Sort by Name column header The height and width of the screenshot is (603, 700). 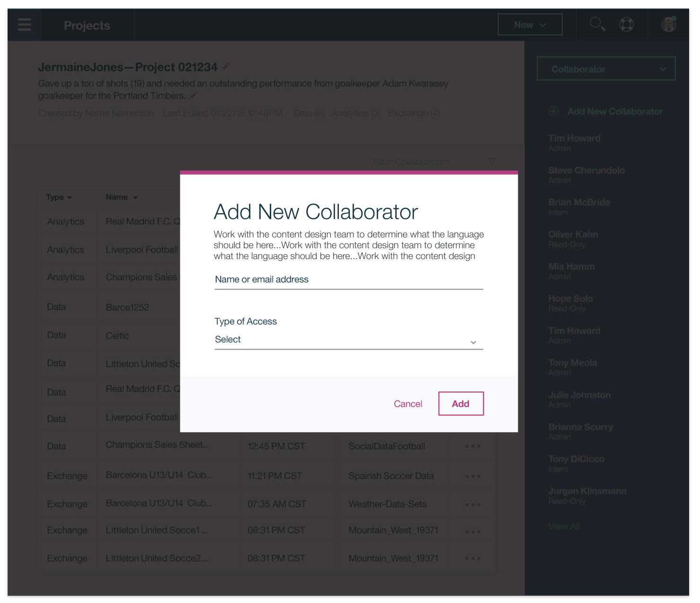pyautogui.click(x=122, y=197)
